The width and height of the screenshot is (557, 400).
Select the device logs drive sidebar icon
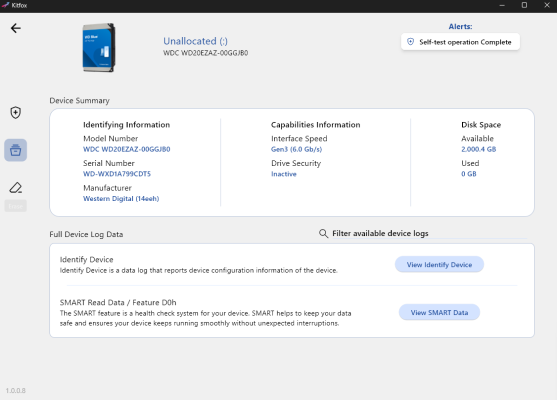point(16,150)
